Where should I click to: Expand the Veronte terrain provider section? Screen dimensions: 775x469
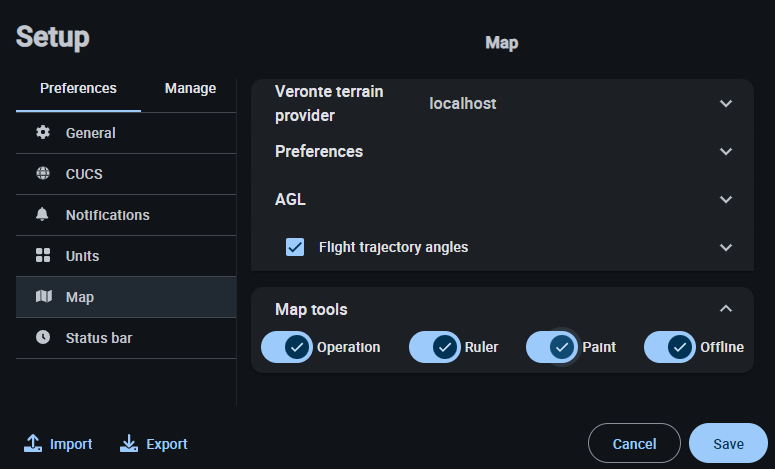click(x=726, y=103)
